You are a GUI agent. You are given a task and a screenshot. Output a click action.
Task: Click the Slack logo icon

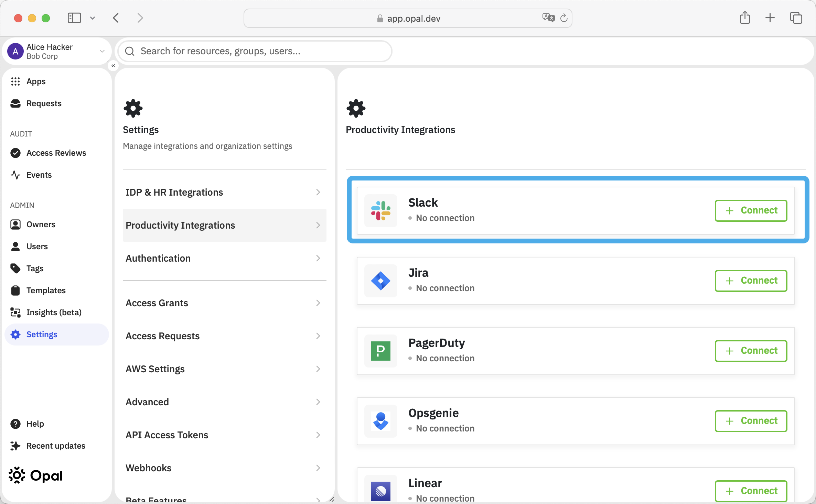[381, 211]
